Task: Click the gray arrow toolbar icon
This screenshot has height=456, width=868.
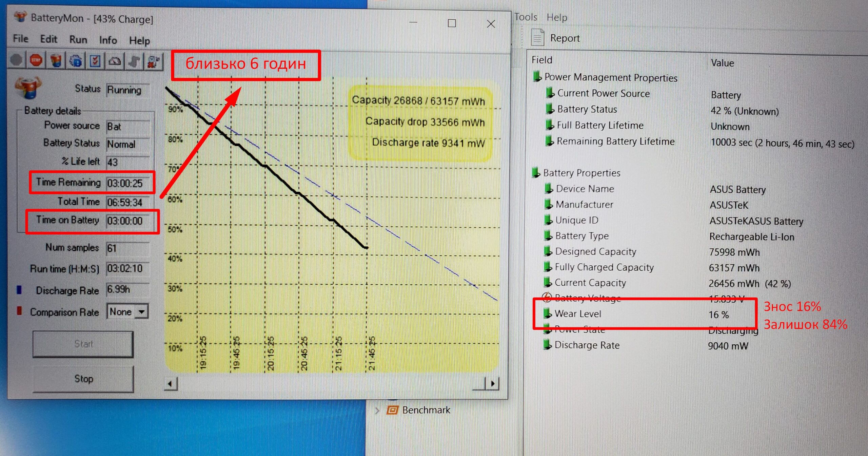Action: (134, 61)
